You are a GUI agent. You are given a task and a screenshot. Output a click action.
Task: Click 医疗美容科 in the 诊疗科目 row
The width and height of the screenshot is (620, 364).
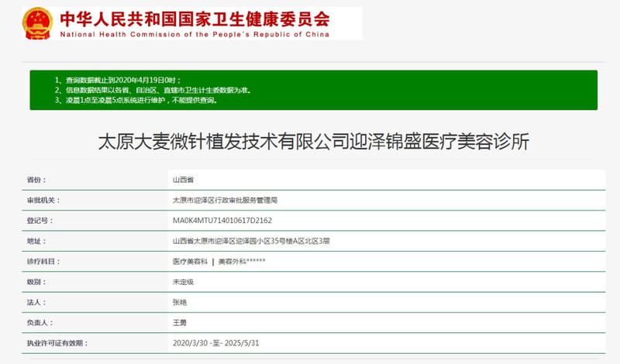[x=189, y=262]
